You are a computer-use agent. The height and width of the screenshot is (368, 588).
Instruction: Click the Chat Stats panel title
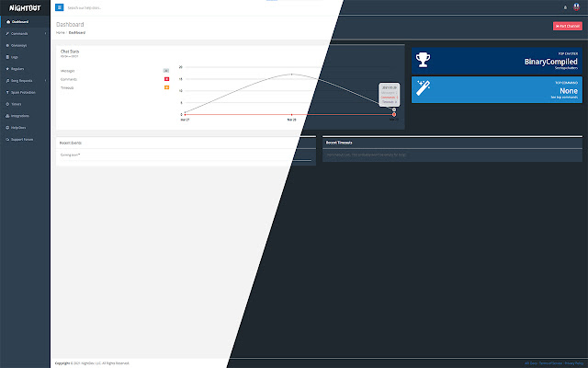tap(70, 52)
